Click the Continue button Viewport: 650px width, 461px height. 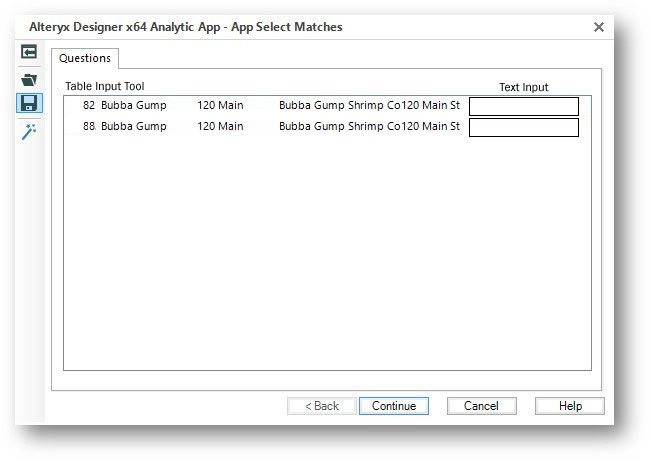tap(394, 406)
